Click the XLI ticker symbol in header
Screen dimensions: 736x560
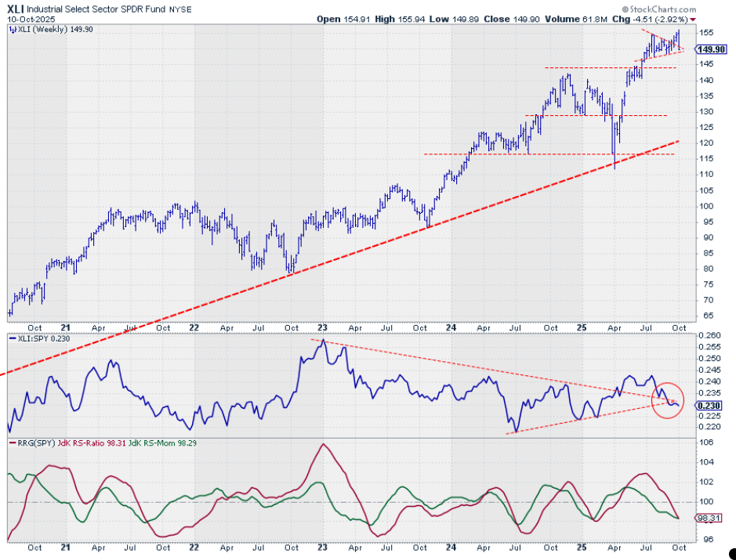(x=16, y=9)
